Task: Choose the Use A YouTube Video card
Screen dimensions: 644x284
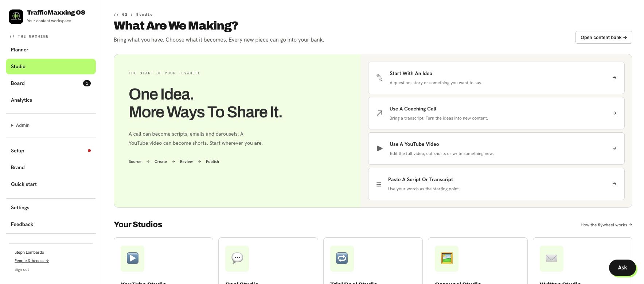Action: [x=496, y=148]
